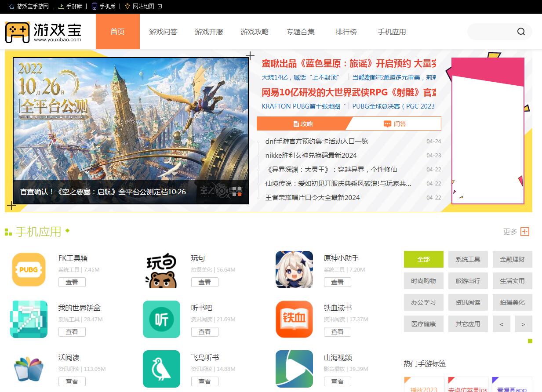Click the 手机版 phone icon link
The image size is (542, 392).
click(103, 6)
